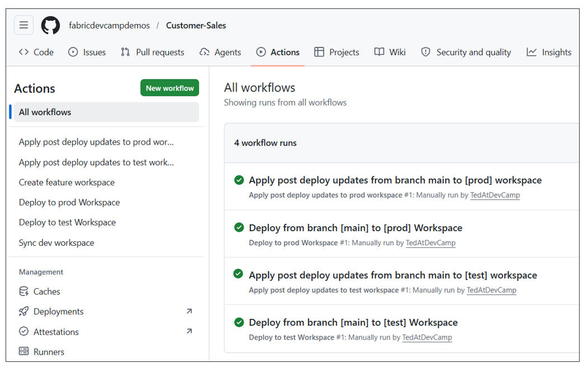The image size is (588, 368).
Task: Click the Deployments rocket icon
Action: pyautogui.click(x=23, y=312)
